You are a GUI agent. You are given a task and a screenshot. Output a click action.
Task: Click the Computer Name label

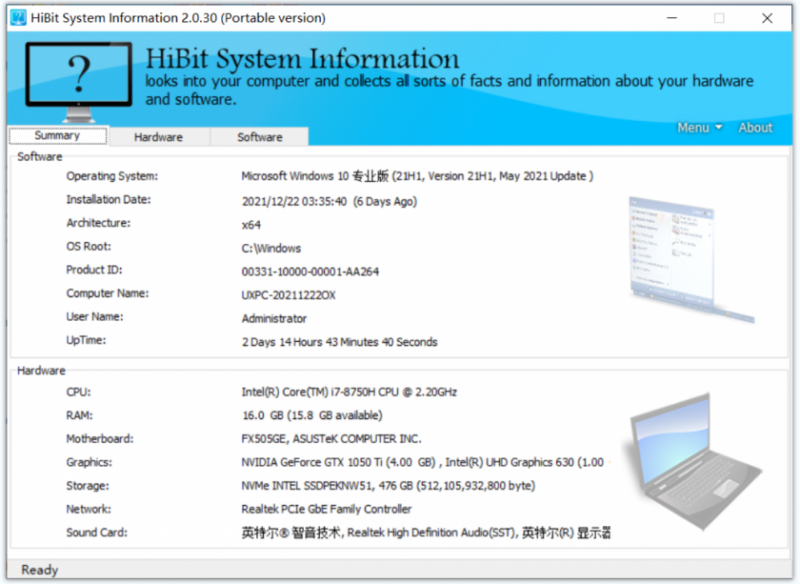click(107, 294)
